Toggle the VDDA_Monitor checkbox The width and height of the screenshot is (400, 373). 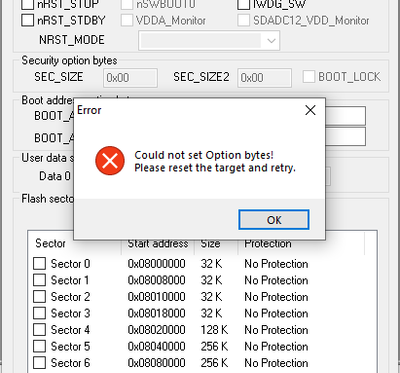[127, 20]
